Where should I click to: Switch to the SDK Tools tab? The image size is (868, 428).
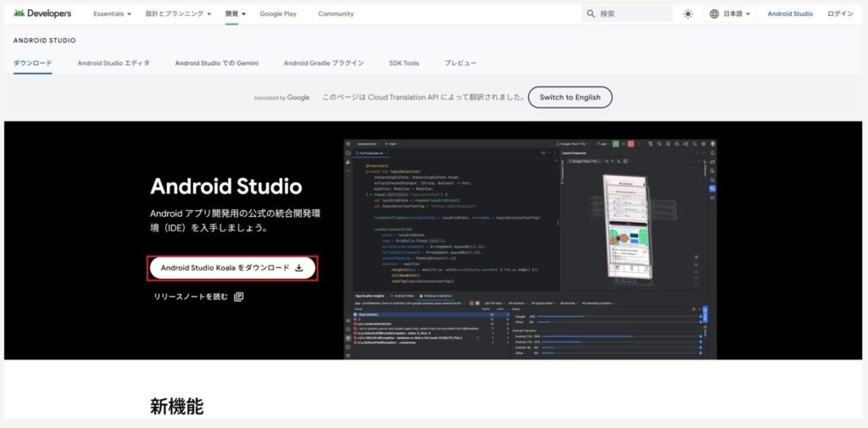[x=404, y=63]
